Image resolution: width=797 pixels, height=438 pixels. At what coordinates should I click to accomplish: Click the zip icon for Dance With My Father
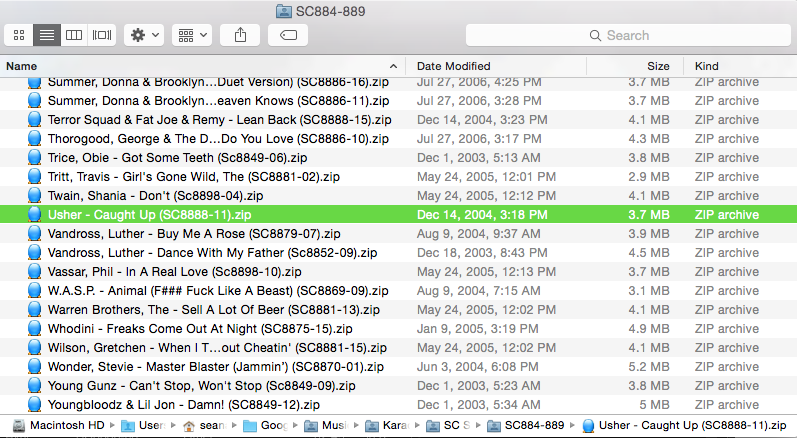(34, 253)
